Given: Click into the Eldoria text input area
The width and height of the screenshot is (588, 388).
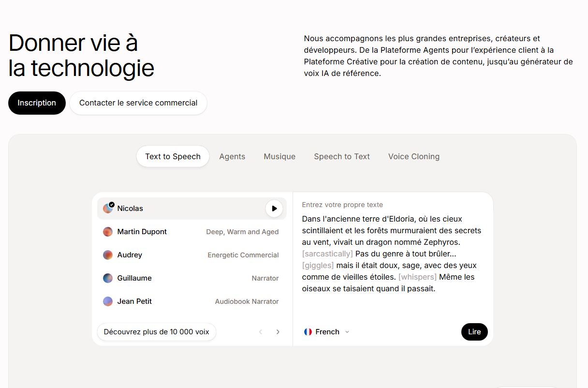Looking at the screenshot, I should pos(392,254).
